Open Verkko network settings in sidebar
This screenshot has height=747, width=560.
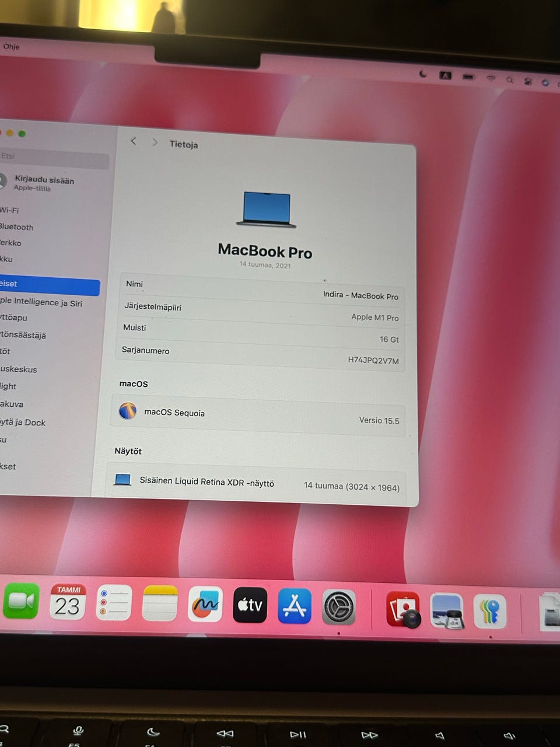coord(10,243)
